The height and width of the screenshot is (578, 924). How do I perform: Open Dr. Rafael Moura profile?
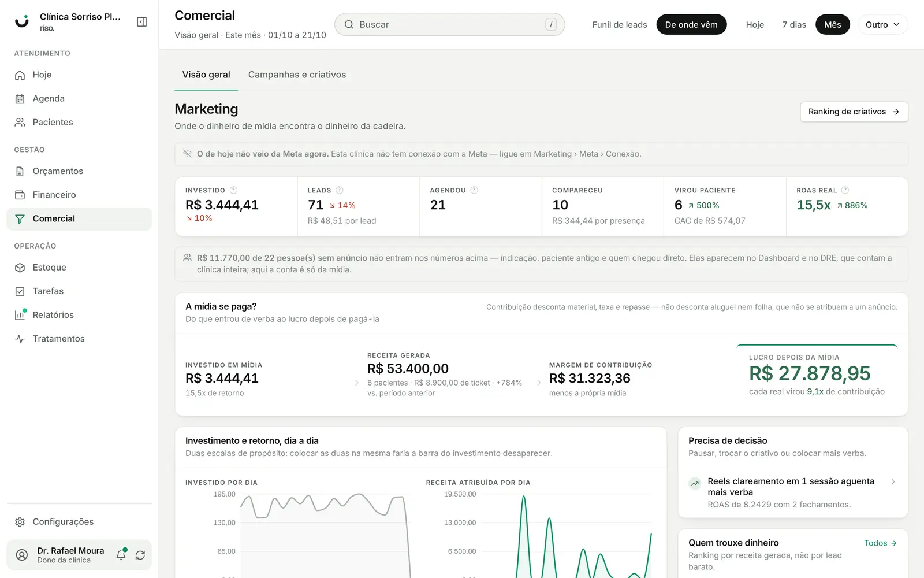(70, 555)
